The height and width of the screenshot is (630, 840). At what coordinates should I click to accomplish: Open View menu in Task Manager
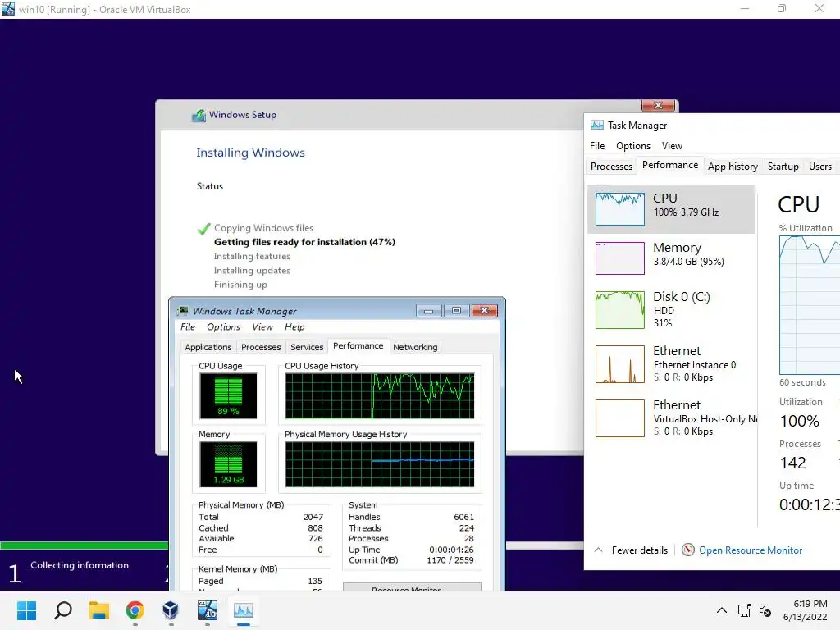click(x=672, y=146)
